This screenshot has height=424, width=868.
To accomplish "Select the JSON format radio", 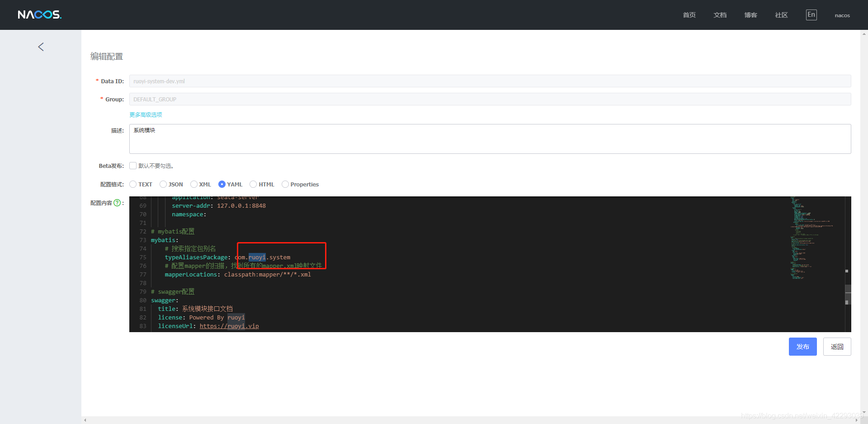I will coord(163,184).
